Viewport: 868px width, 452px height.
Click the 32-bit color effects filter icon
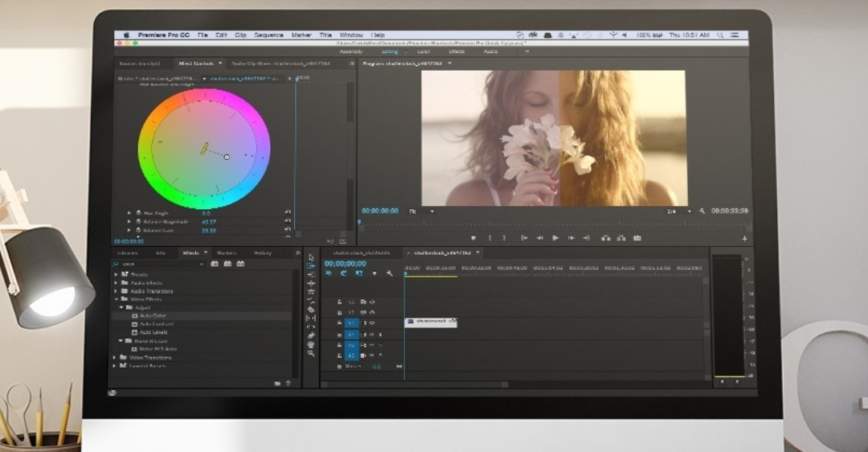[x=227, y=264]
